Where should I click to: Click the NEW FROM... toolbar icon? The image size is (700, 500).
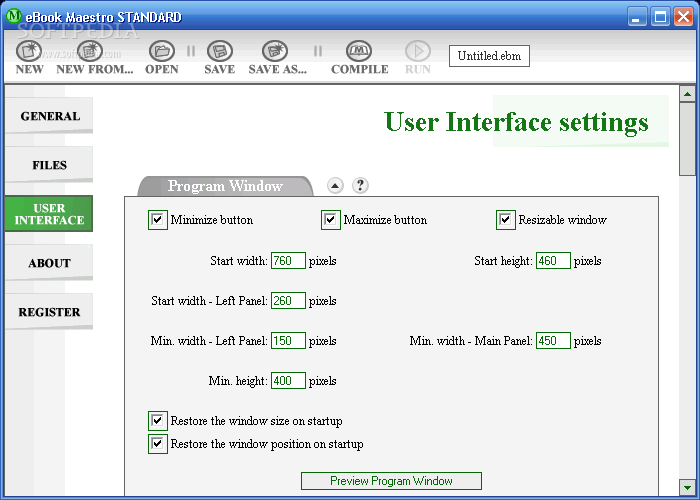[90, 51]
